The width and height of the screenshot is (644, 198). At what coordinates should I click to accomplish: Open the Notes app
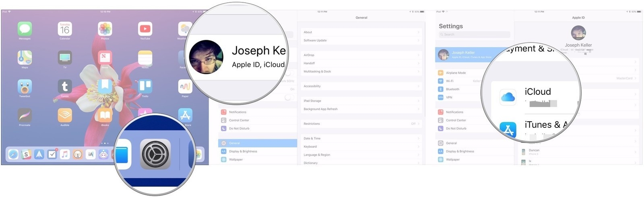(x=145, y=58)
